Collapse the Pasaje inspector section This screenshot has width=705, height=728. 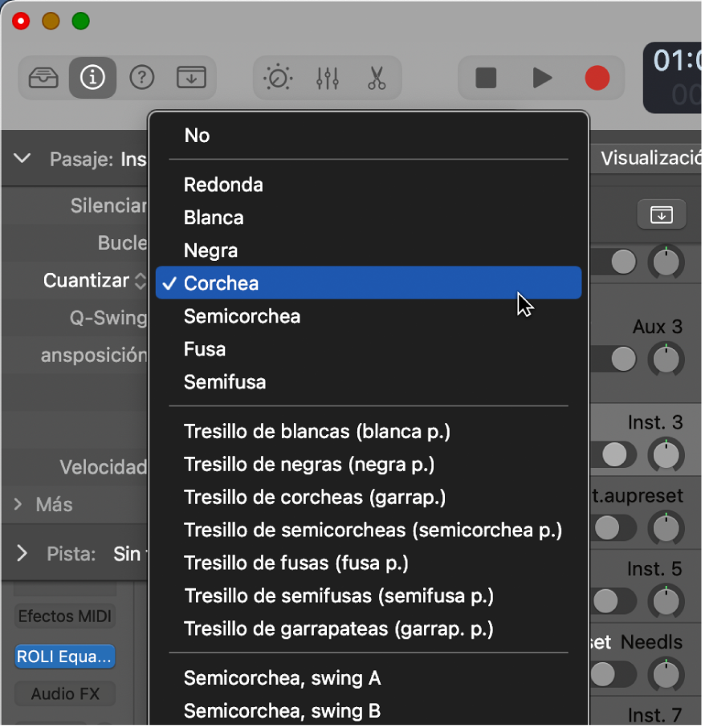(x=22, y=159)
